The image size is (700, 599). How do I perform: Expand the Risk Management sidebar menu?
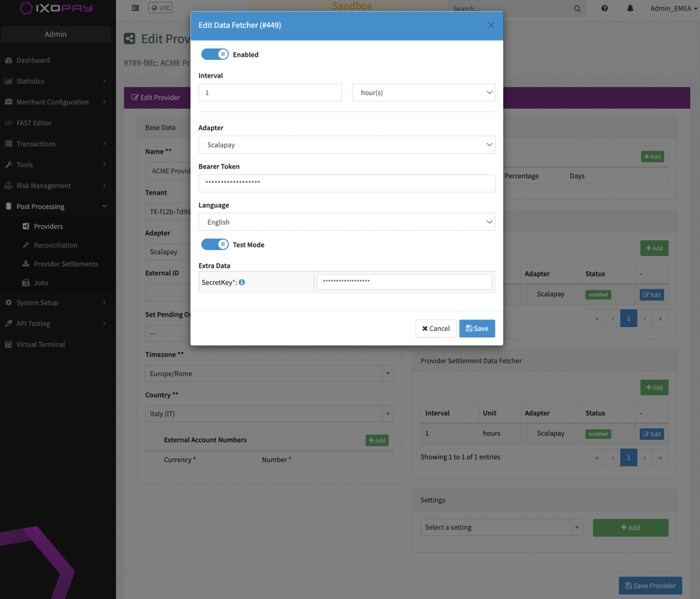click(44, 185)
